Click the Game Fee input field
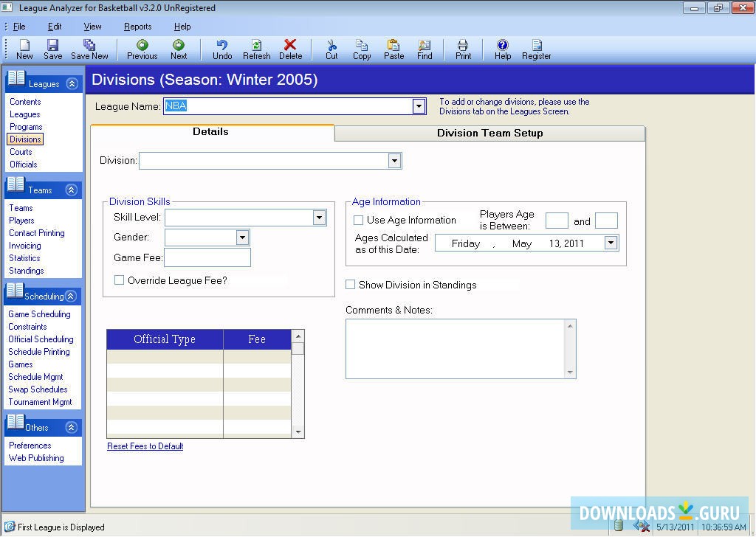 [207, 257]
